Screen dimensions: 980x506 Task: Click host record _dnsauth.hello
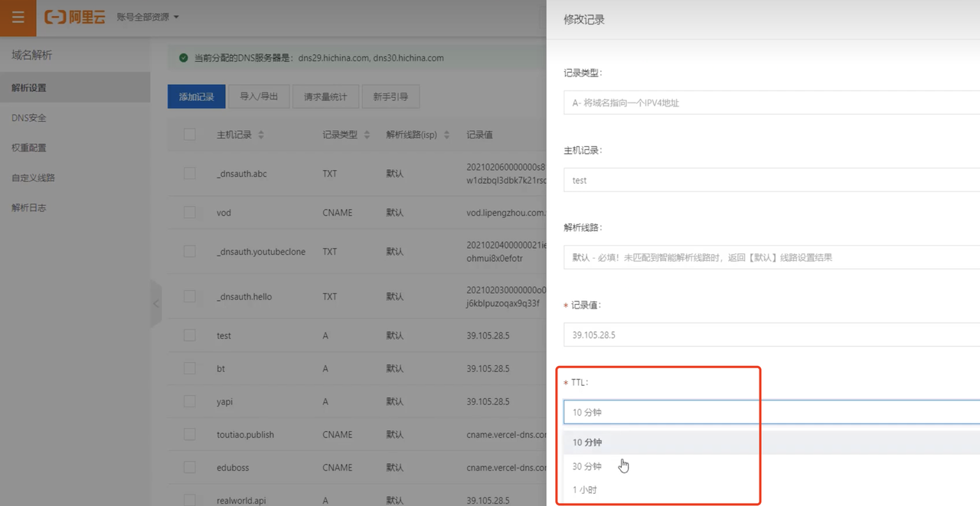click(244, 296)
